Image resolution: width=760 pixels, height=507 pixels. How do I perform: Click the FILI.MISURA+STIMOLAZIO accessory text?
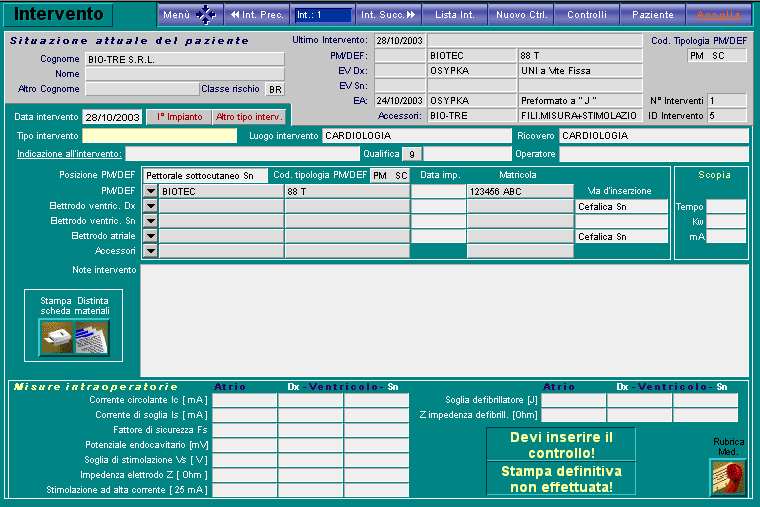[579, 116]
